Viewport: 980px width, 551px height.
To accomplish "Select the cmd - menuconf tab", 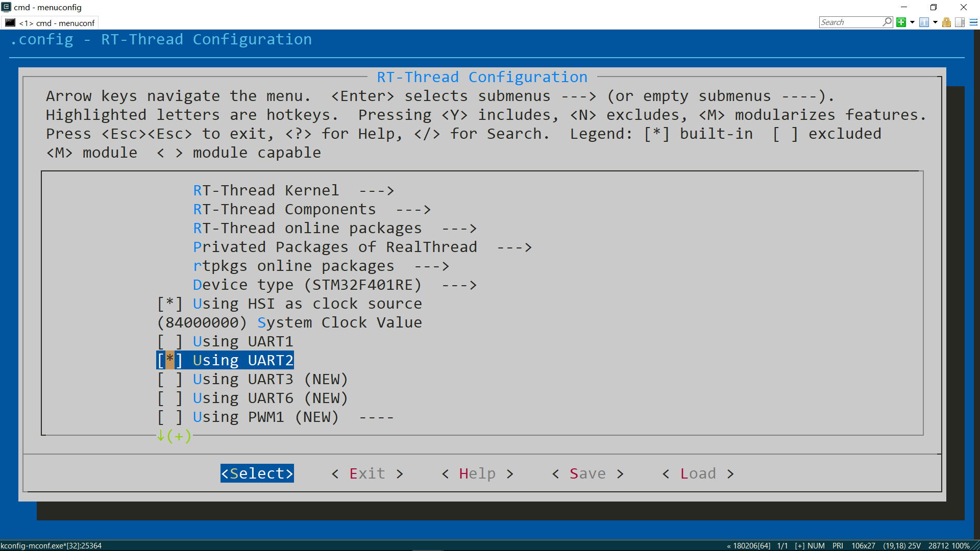I will click(56, 22).
